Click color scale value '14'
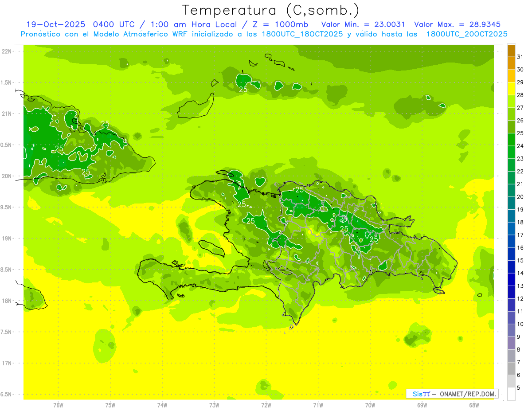This screenshot has width=532, height=411. pos(520,273)
